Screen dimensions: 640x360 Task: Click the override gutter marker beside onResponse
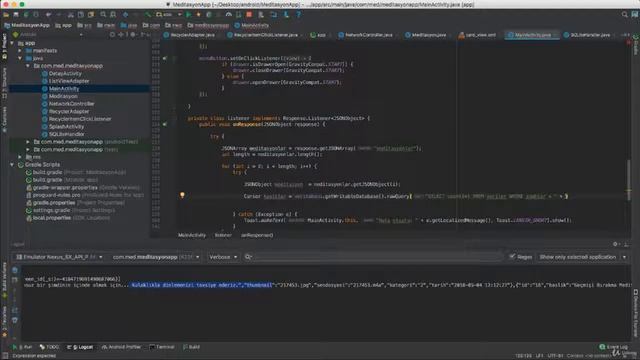(165, 124)
